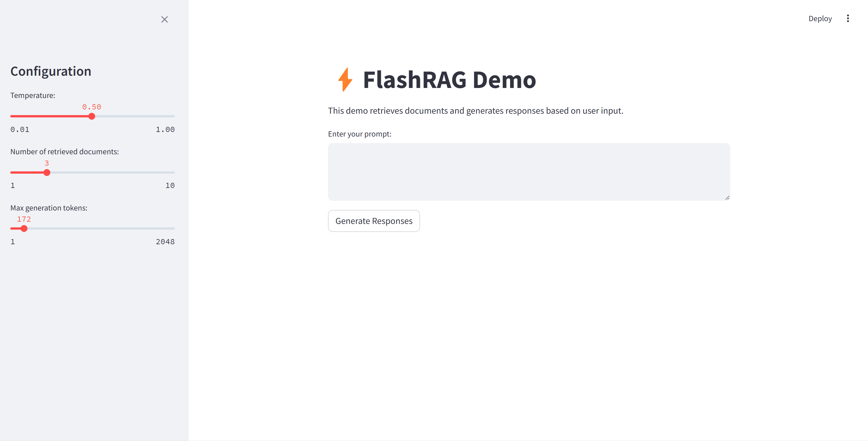The width and height of the screenshot is (868, 441).
Task: Click the Max generation tokens slider handle
Action: coord(24,228)
